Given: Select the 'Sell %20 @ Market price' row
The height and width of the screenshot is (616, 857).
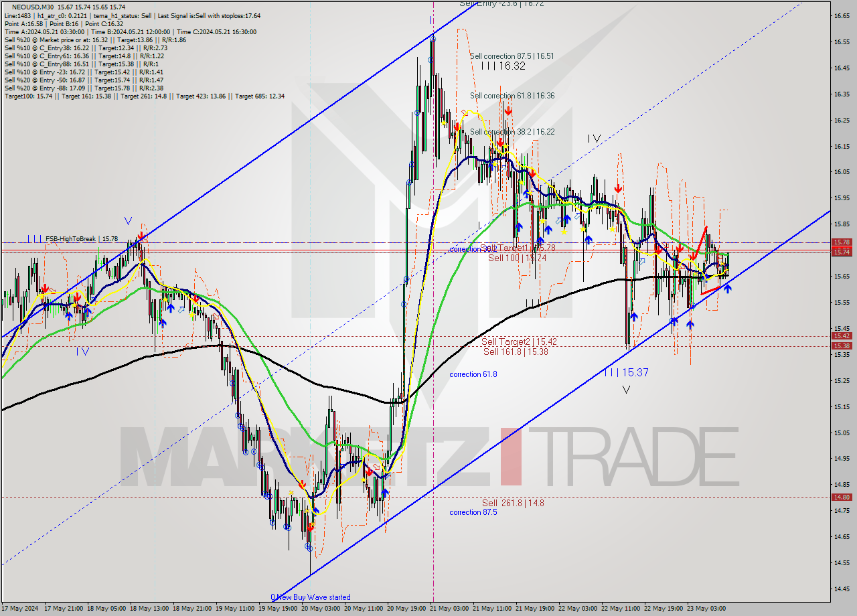Looking at the screenshot, I should [95, 40].
